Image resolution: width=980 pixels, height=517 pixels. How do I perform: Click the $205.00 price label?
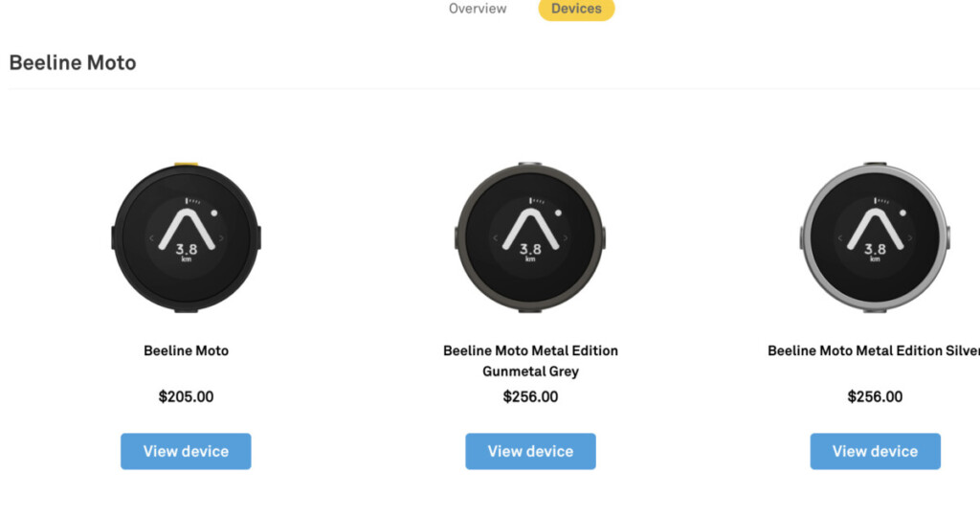pos(186,396)
